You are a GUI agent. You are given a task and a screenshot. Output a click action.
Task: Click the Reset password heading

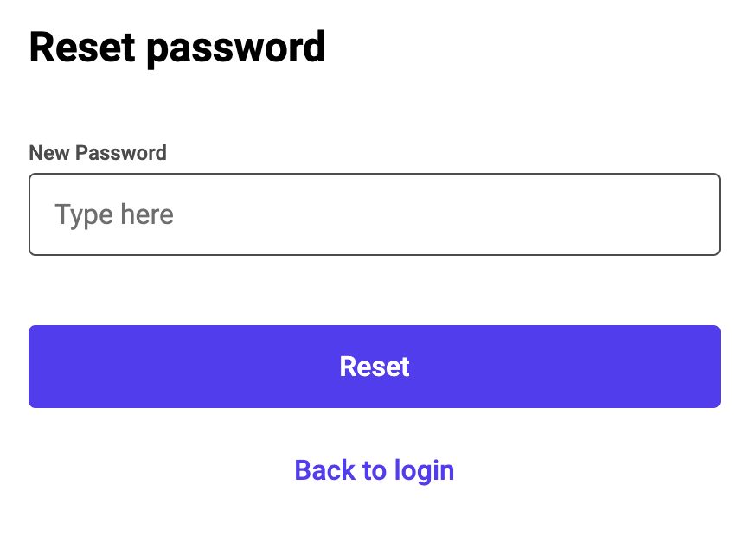[177, 48]
